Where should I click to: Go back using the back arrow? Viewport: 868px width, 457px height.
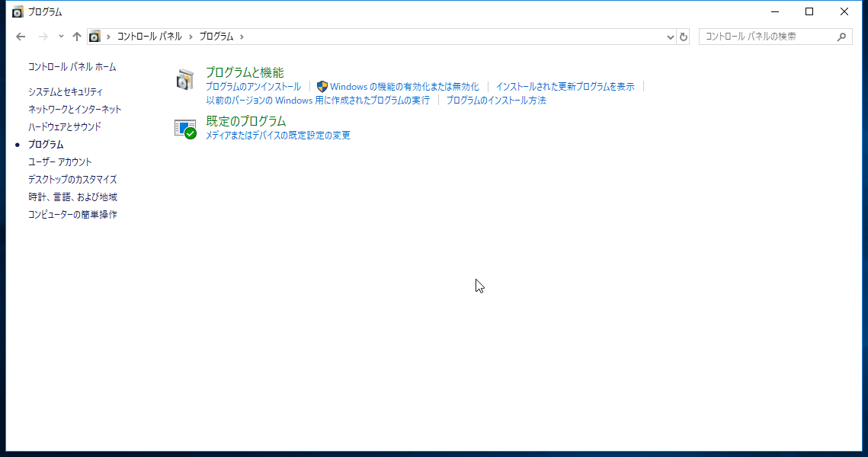tap(21, 37)
